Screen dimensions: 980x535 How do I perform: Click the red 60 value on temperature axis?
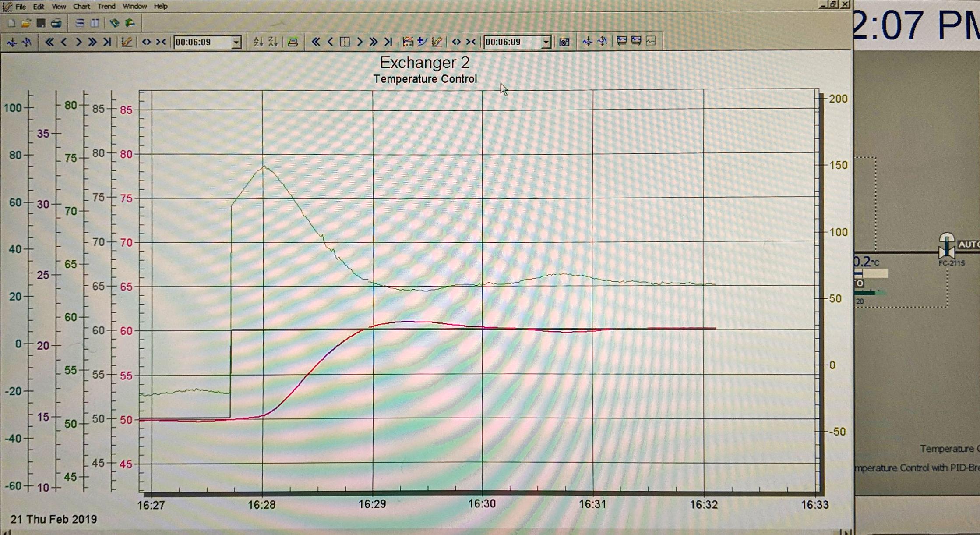pyautogui.click(x=126, y=331)
